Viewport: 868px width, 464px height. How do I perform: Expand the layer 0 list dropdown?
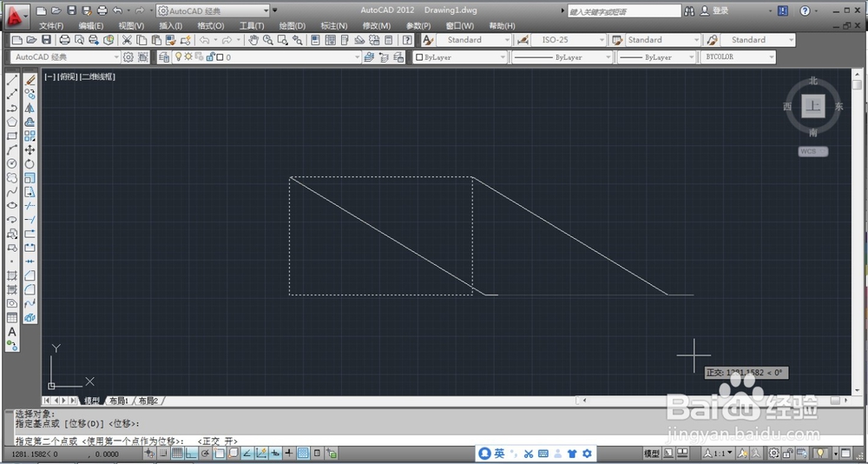358,57
